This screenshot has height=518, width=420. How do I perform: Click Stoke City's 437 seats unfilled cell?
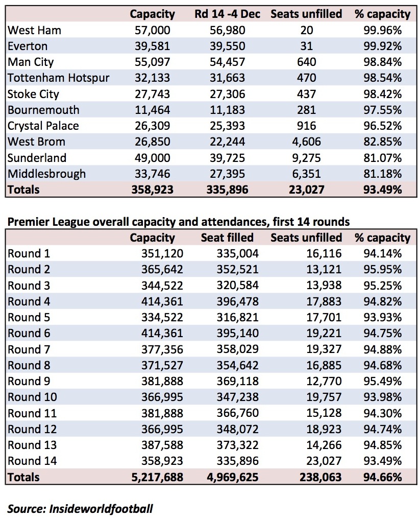click(x=307, y=94)
